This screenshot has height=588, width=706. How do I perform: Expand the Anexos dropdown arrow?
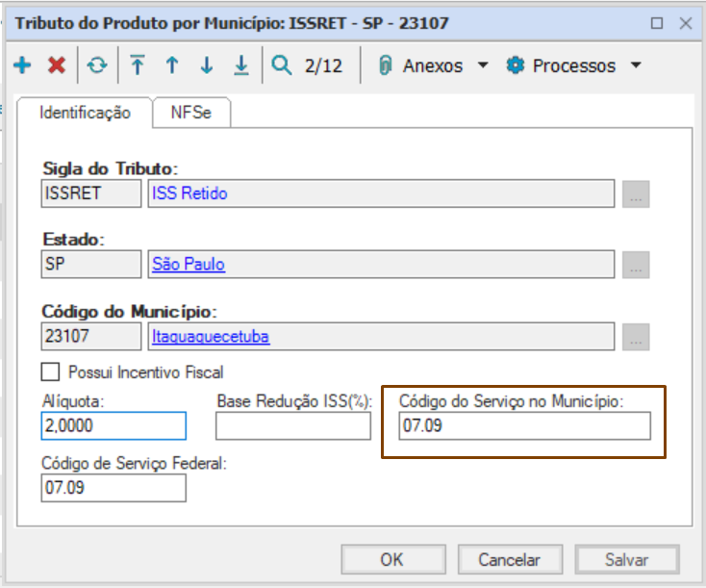pyautogui.click(x=483, y=66)
